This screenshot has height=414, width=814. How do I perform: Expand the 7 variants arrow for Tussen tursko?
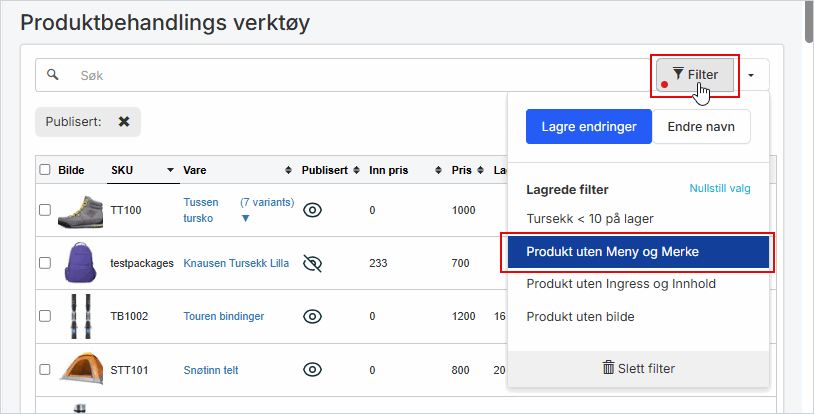(246, 218)
